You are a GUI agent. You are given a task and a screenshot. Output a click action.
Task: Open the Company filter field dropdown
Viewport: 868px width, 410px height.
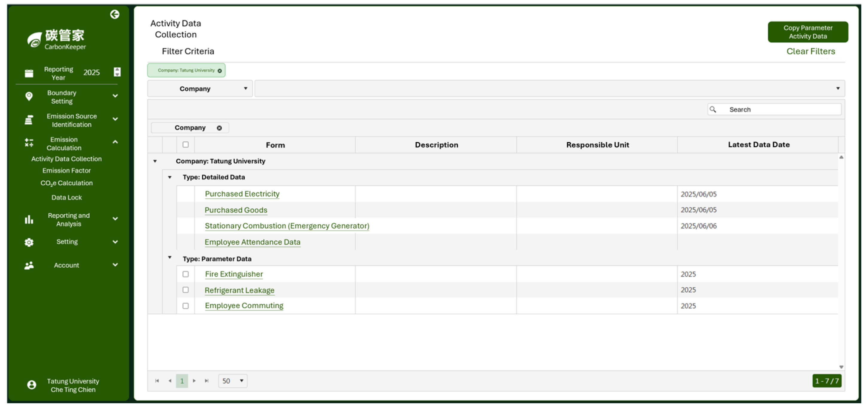[200, 89]
